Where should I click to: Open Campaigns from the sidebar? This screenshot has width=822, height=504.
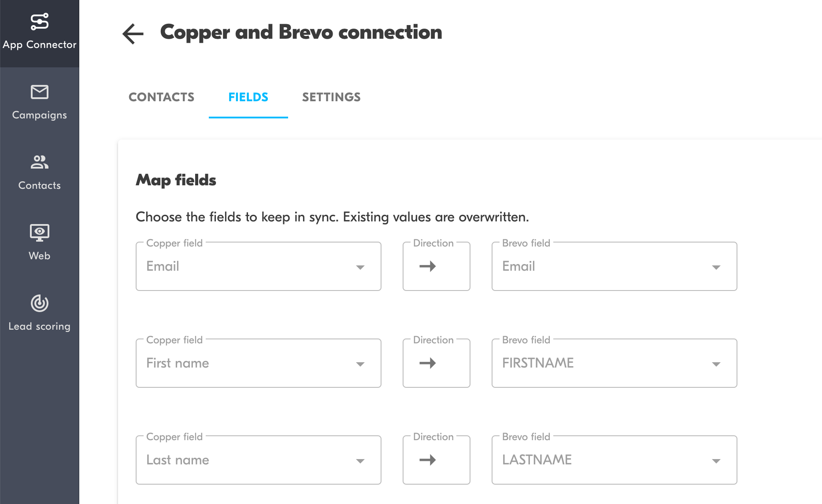pos(39,101)
